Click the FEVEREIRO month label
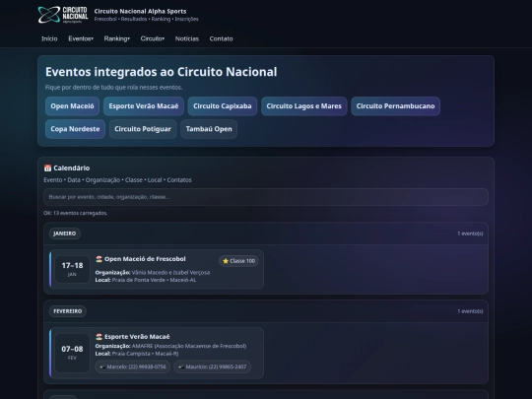Viewport: 532px width, 399px height. [x=68, y=311]
